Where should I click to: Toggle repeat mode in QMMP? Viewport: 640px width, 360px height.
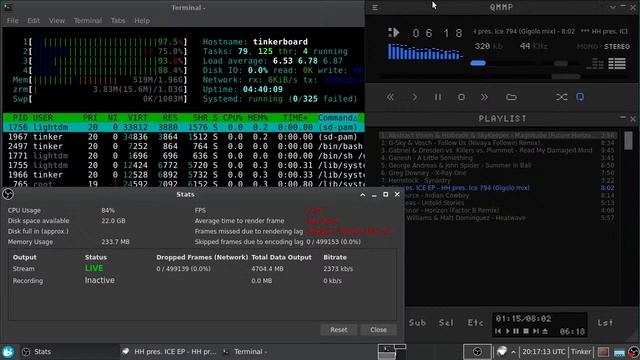[580, 97]
